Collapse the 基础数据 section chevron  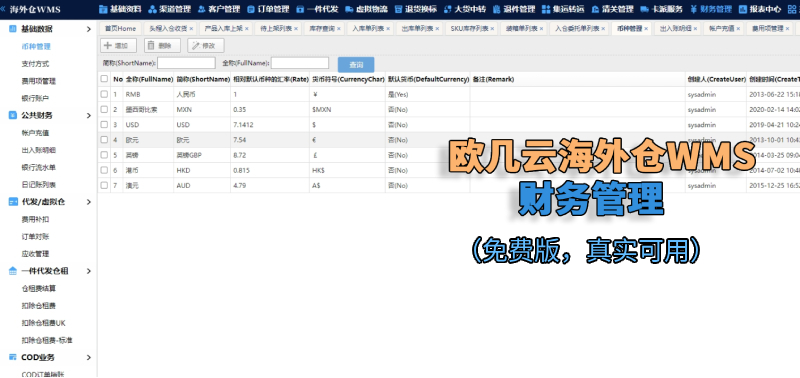[89, 29]
